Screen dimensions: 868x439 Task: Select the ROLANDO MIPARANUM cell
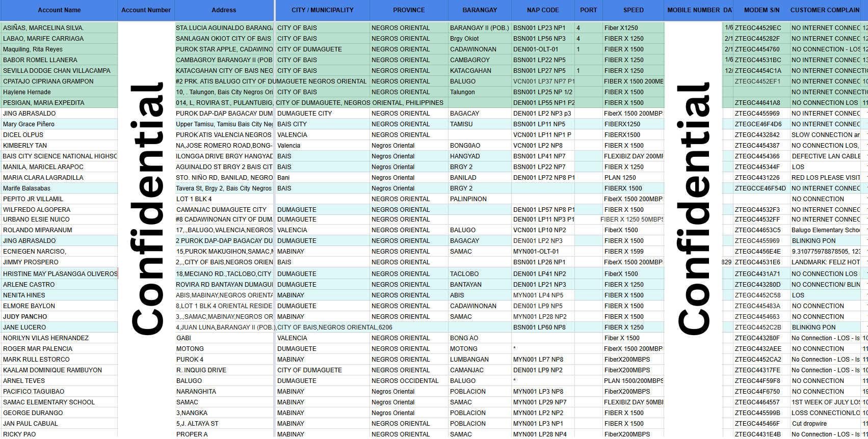coord(59,230)
